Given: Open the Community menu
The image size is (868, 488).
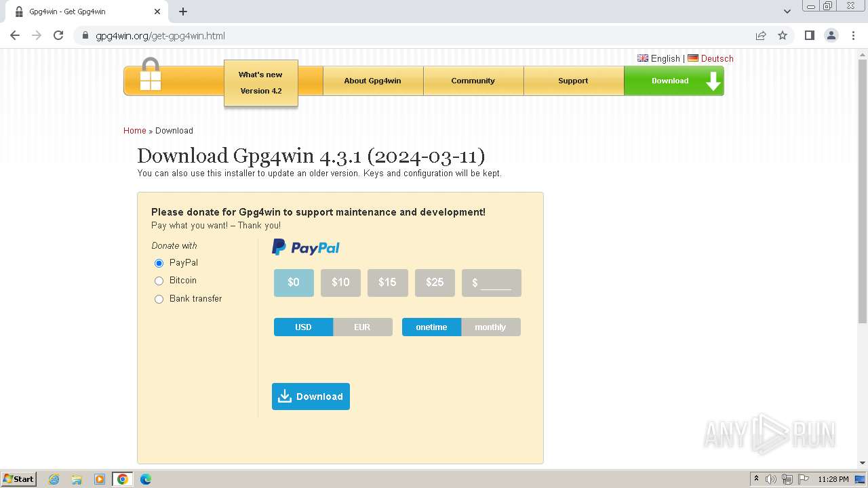Looking at the screenshot, I should [x=473, y=81].
